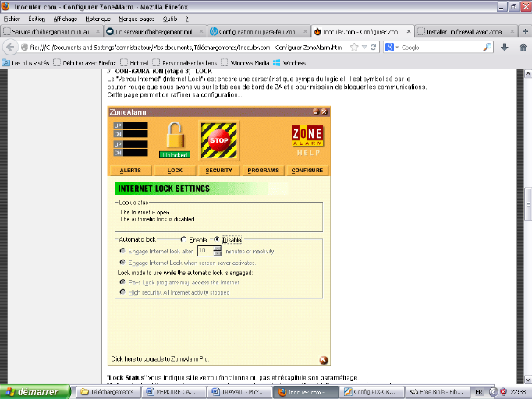
Task: Open the address bar history dropdown arrow
Action: [x=364, y=47]
